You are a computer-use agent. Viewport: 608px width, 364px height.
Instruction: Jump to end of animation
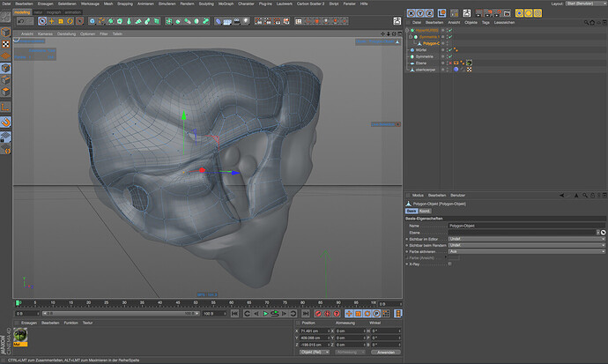click(306, 313)
